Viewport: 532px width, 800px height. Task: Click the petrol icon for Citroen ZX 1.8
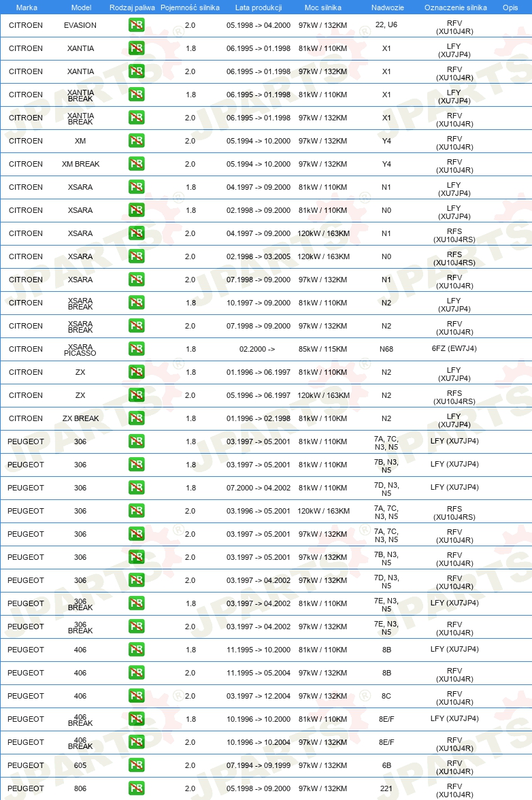136,372
